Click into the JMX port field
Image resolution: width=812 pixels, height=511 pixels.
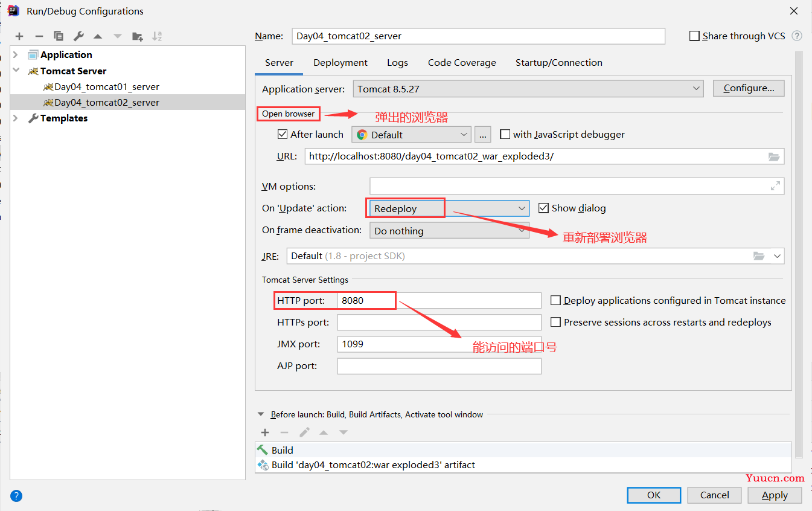439,344
